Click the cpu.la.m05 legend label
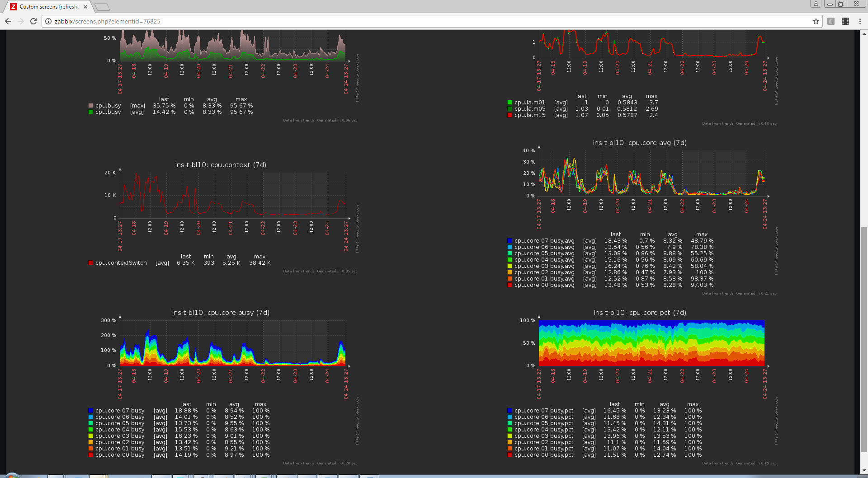The image size is (868, 478). coord(530,109)
